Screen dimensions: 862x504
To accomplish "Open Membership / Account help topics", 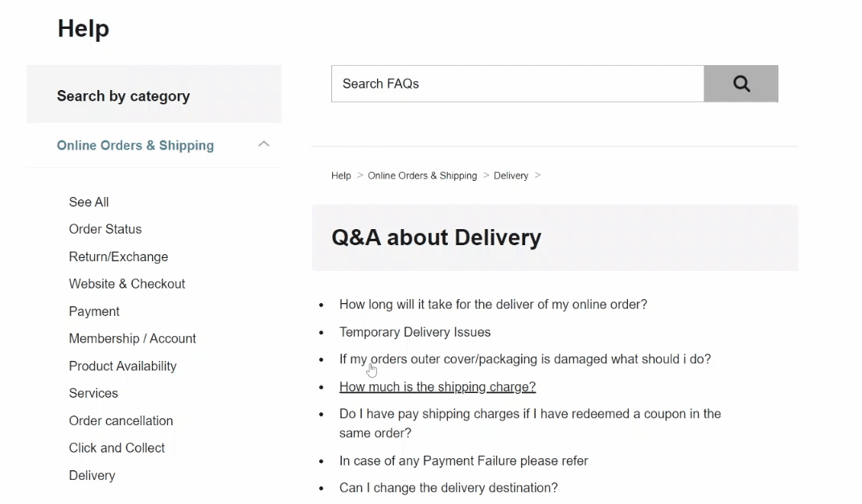I will tap(133, 338).
